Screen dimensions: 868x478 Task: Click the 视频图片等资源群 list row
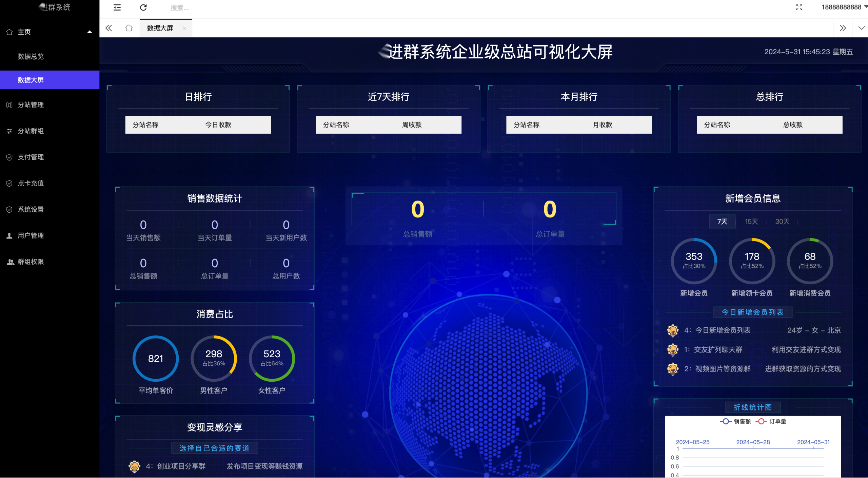pos(753,369)
